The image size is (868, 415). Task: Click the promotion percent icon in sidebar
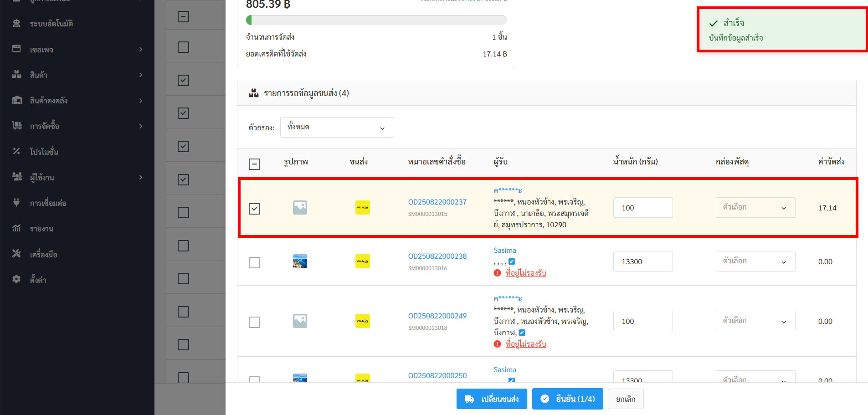pyautogui.click(x=16, y=151)
